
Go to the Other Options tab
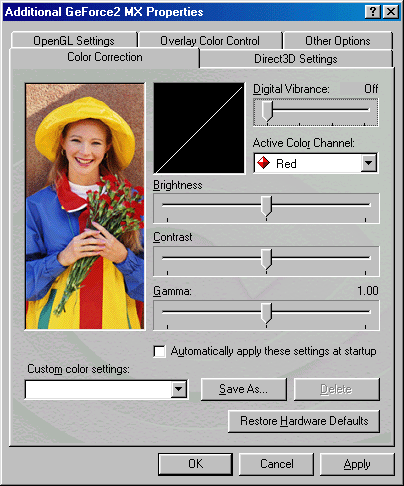point(338,41)
